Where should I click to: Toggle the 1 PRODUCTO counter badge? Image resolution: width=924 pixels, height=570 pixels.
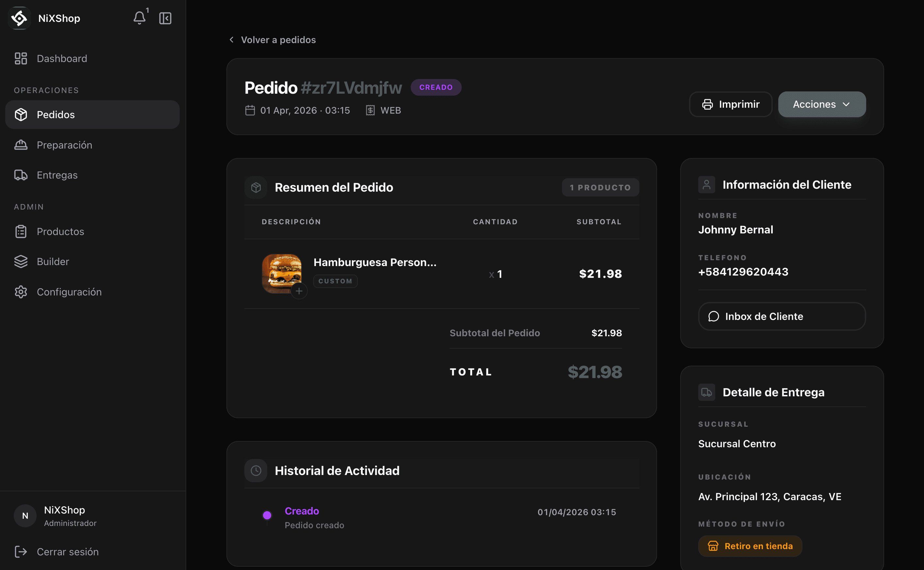[600, 187]
